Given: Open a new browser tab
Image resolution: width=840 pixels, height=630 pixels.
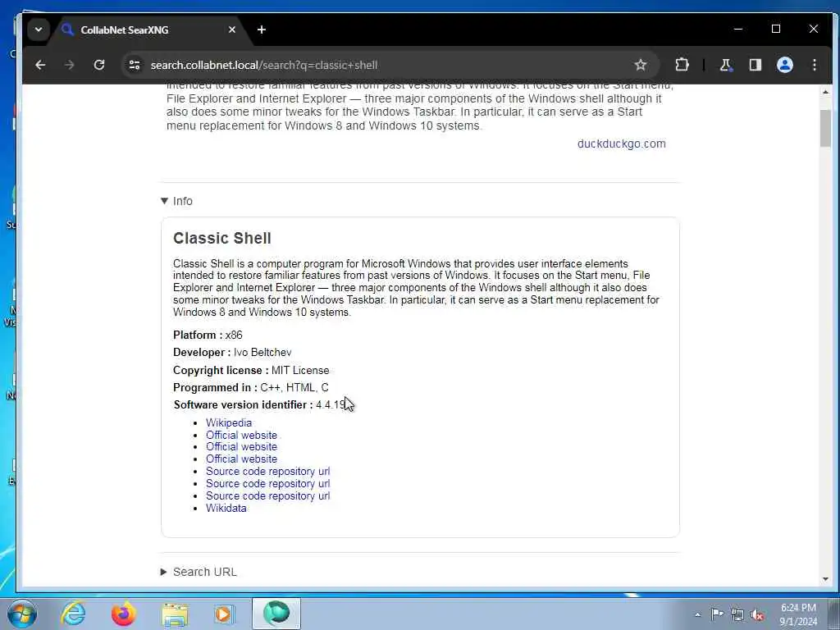Looking at the screenshot, I should click(x=262, y=30).
